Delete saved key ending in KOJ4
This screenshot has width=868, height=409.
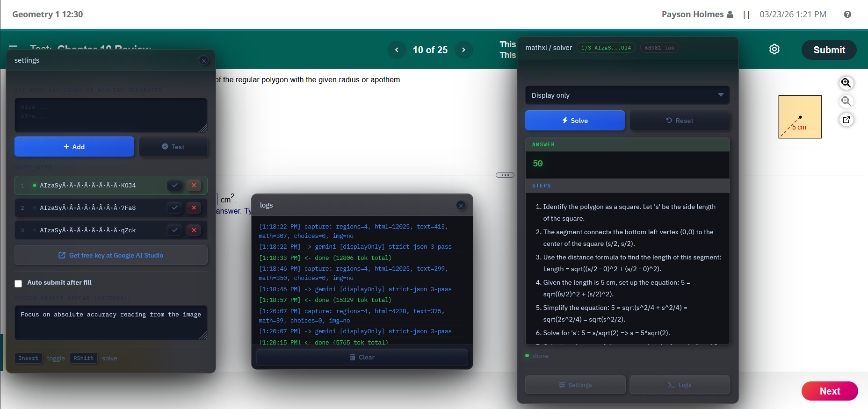pos(194,185)
